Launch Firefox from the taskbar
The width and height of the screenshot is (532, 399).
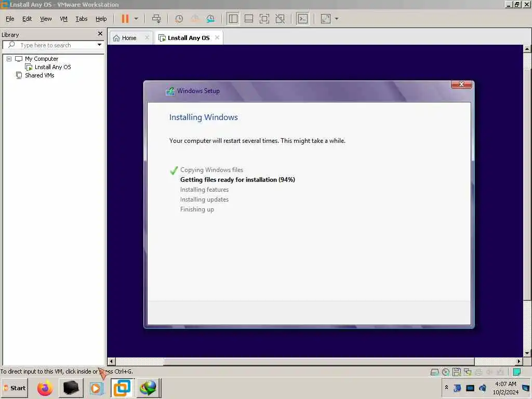tap(45, 388)
